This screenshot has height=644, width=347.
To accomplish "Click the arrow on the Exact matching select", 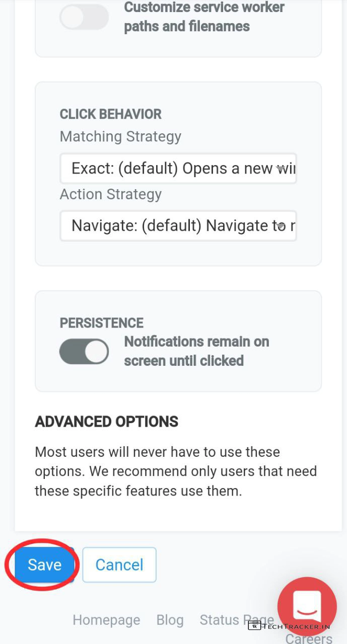I will (x=281, y=169).
